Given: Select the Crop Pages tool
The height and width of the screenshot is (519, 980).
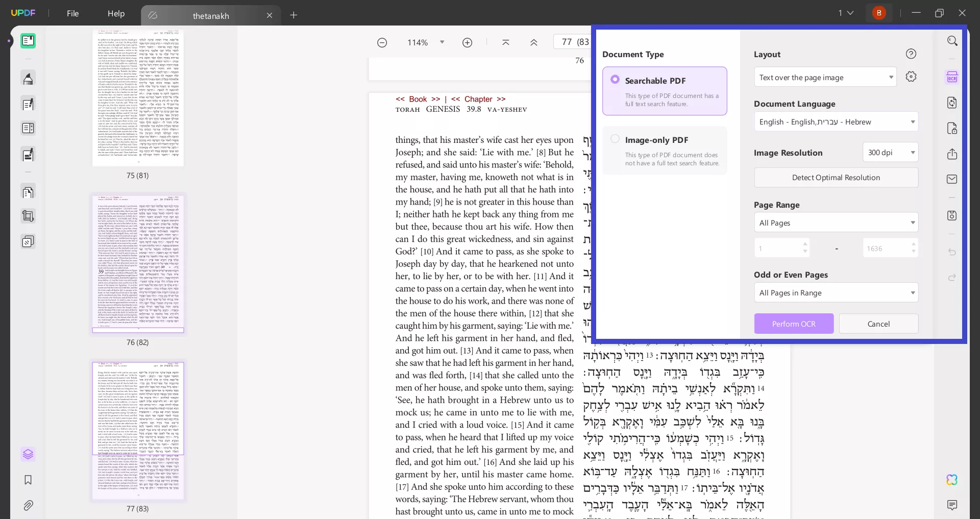Looking at the screenshot, I should pyautogui.click(x=28, y=216).
